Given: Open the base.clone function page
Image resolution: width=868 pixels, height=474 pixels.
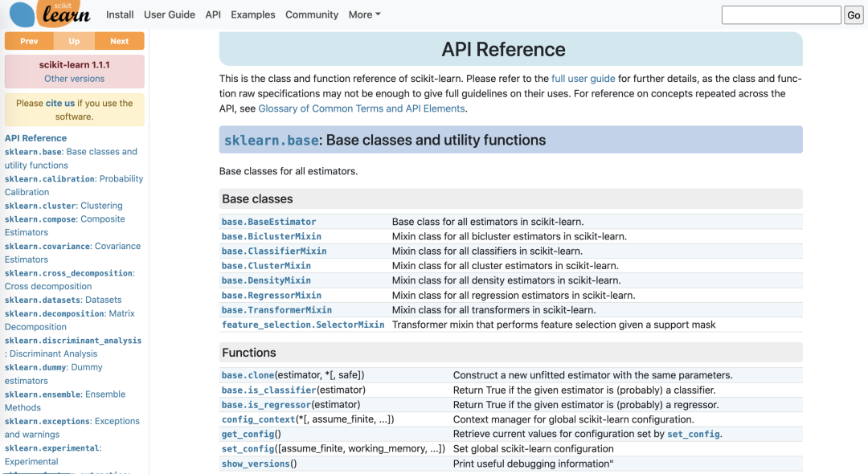Looking at the screenshot, I should pyautogui.click(x=248, y=375).
